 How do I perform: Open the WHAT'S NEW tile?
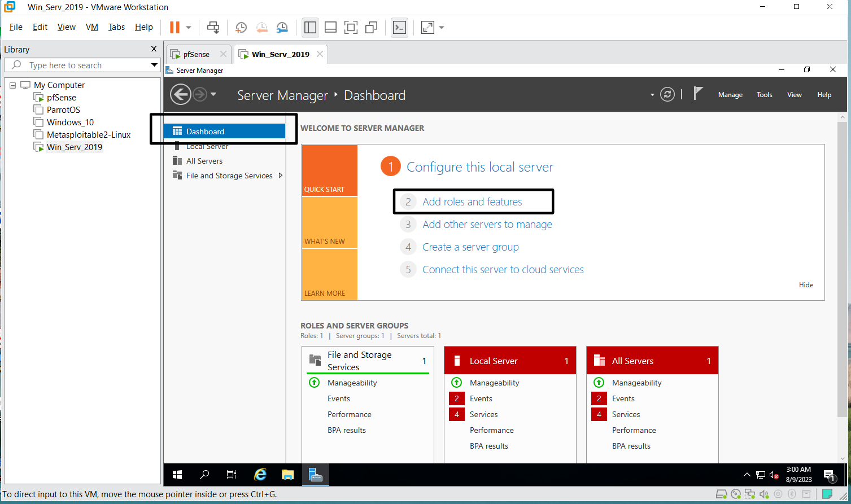pos(330,222)
